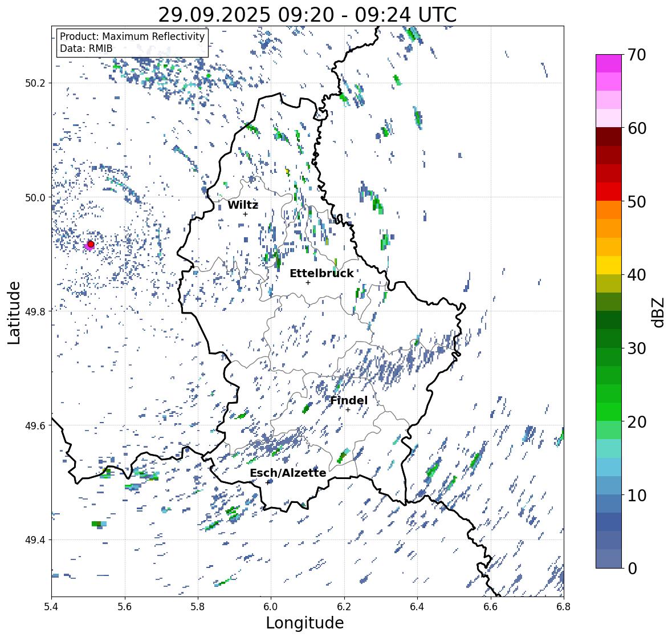Image resolution: width=672 pixels, height=637 pixels.
Task: Click the latitude tick label 50.2
Action: (x=35, y=83)
